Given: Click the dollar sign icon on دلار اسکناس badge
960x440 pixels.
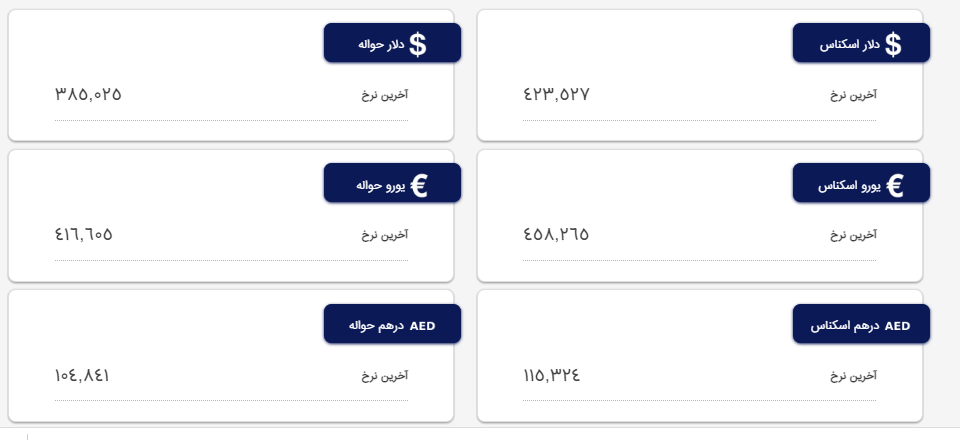Looking at the screenshot, I should point(894,44).
